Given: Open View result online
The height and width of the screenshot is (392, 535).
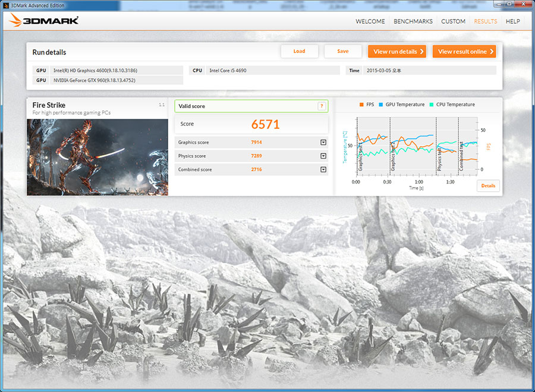Looking at the screenshot, I should pyautogui.click(x=464, y=52).
